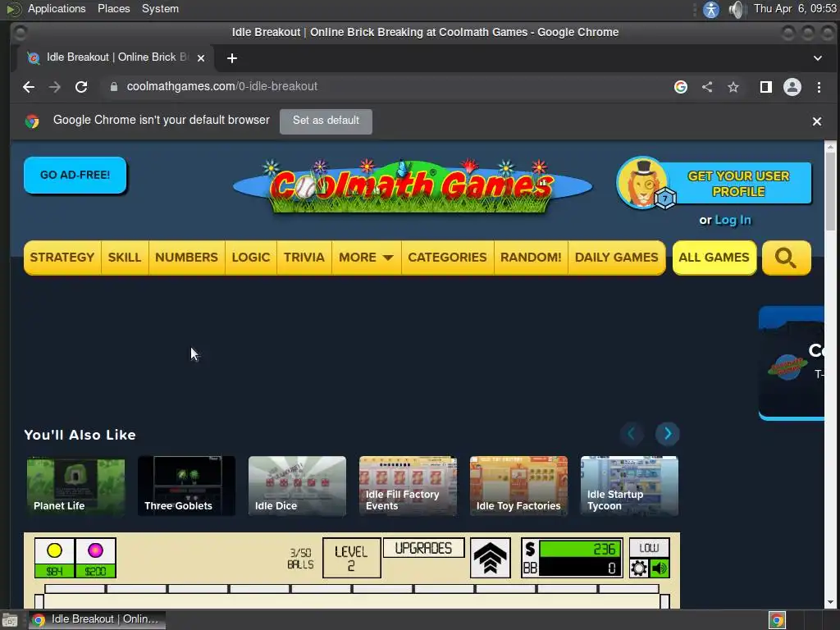Open the TRIVIA category
This screenshot has height=630, width=840.
pyautogui.click(x=304, y=258)
